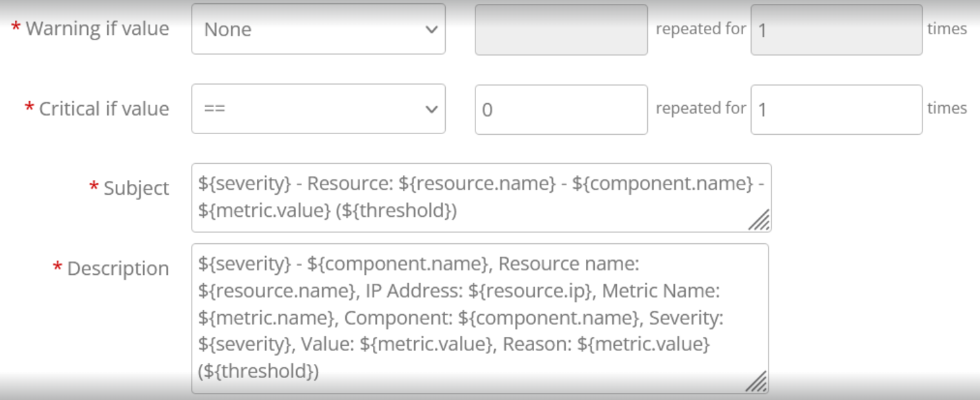Focus the Critical threshold field containing 0
980x400 pixels.
point(561,110)
